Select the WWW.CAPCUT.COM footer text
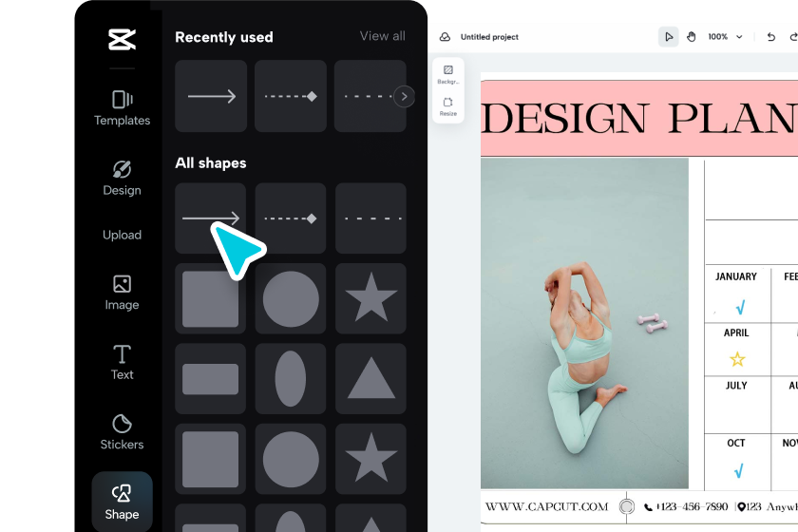The height and width of the screenshot is (532, 798). (546, 506)
